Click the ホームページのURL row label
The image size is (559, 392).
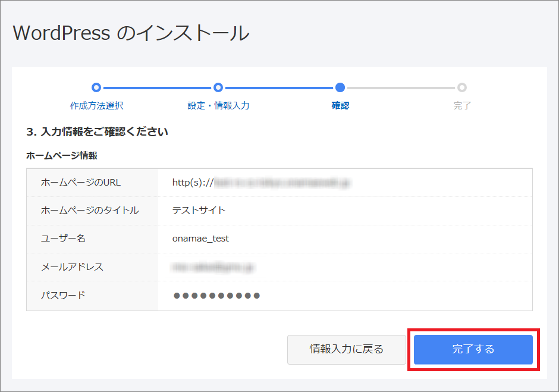pyautogui.click(x=81, y=183)
